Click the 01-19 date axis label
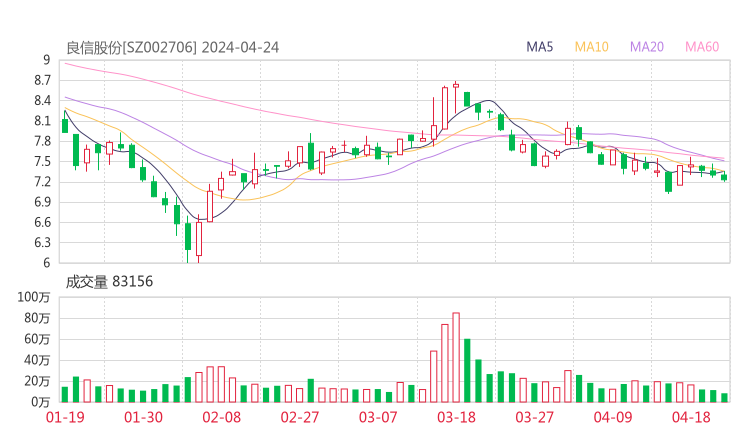740x440 pixels. click(x=65, y=417)
